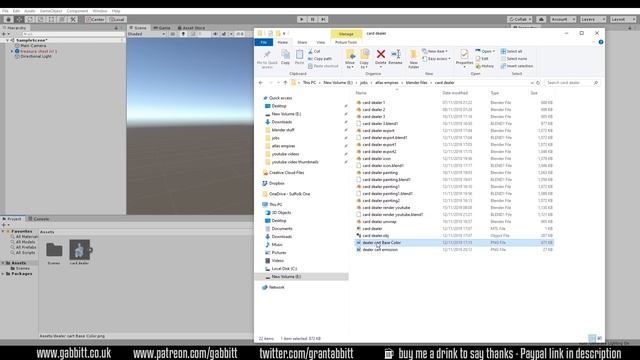640x360 pixels.
Task: Click Move to in Organize group
Action: (350, 59)
